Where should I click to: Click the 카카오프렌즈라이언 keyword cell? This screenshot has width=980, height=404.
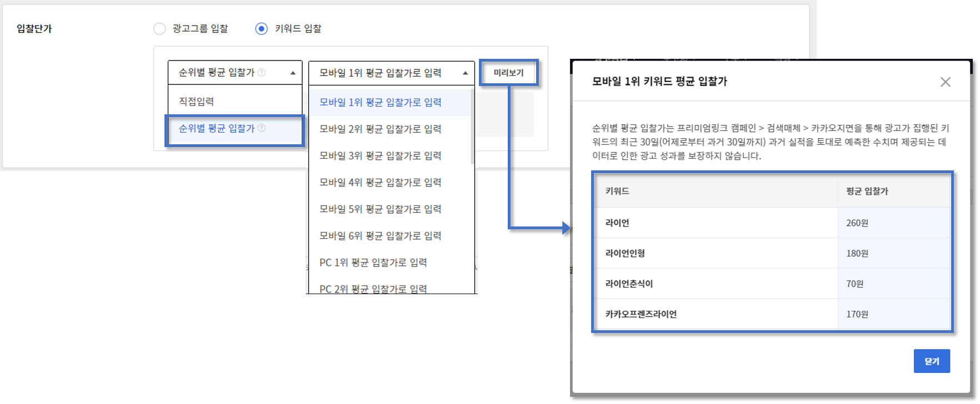[716, 314]
